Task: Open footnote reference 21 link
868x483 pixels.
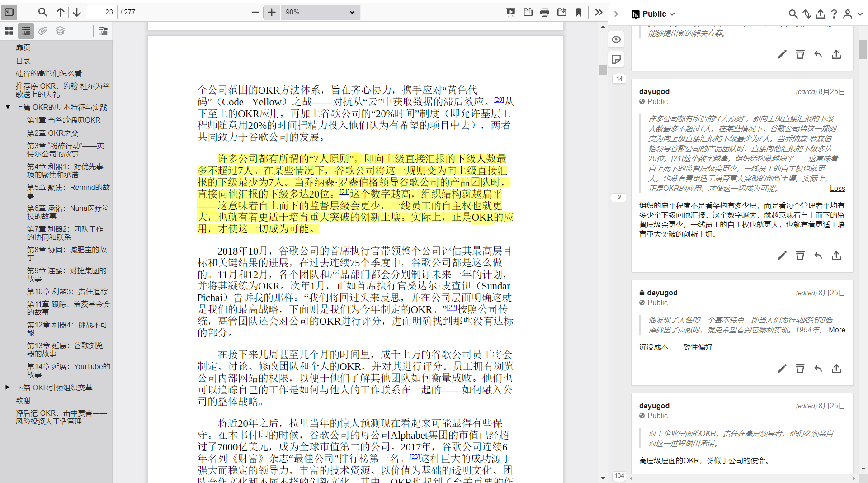Action: point(344,192)
